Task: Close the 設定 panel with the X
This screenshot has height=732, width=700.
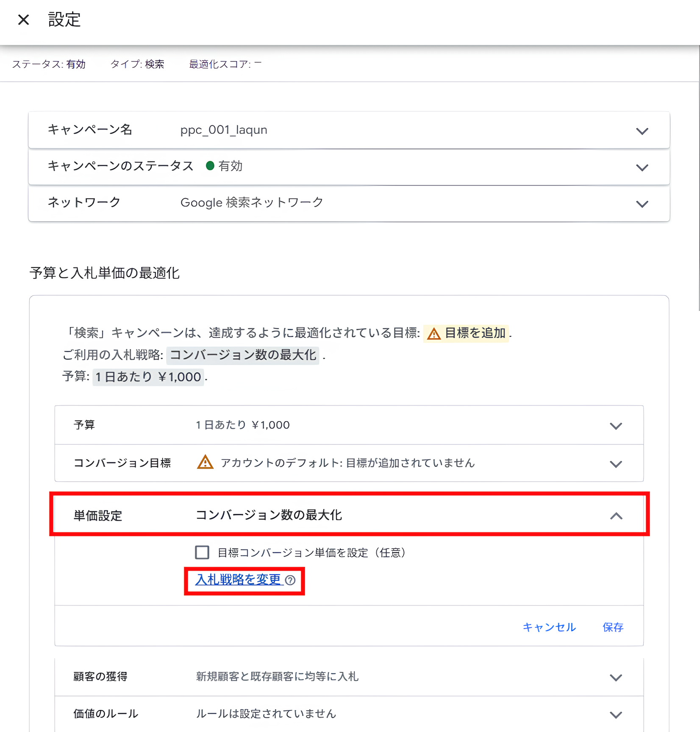Action: tap(23, 19)
